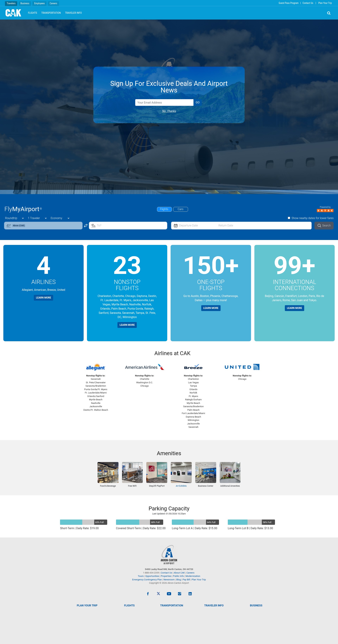Swap origin and destination airports icon

tap(86, 226)
